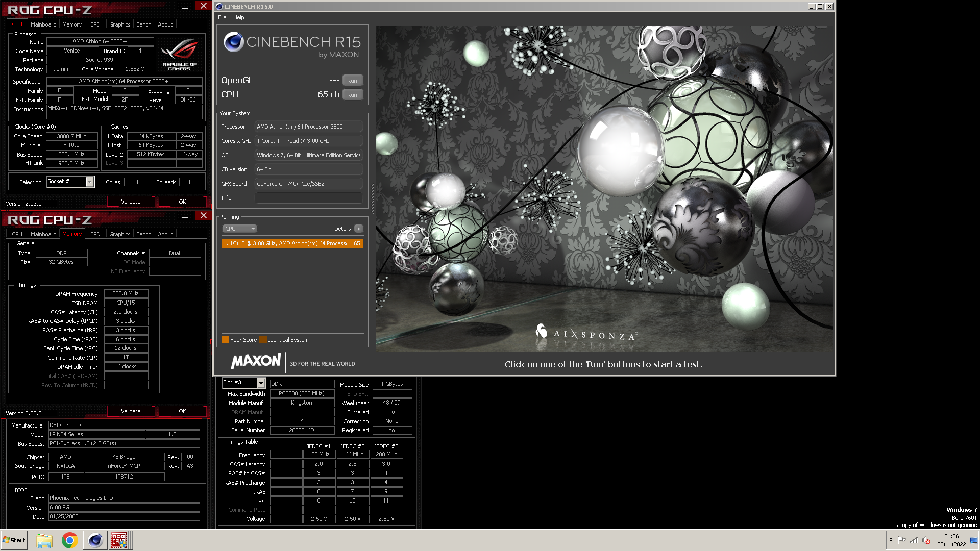Open Bench tab in top CPU-Z window
The height and width of the screenshot is (551, 980).
[143, 24]
